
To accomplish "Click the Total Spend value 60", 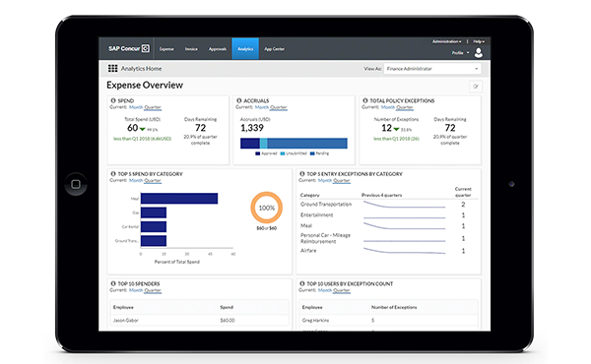I will tap(132, 128).
